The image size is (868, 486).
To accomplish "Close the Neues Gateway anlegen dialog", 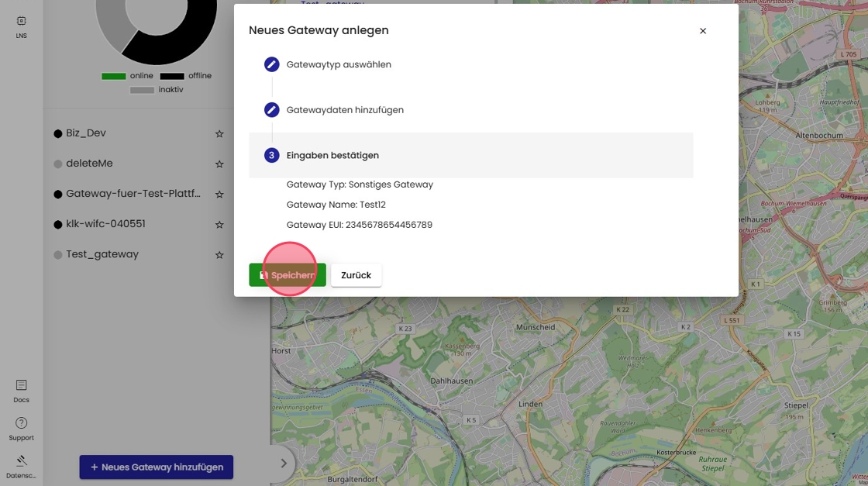I will [703, 31].
